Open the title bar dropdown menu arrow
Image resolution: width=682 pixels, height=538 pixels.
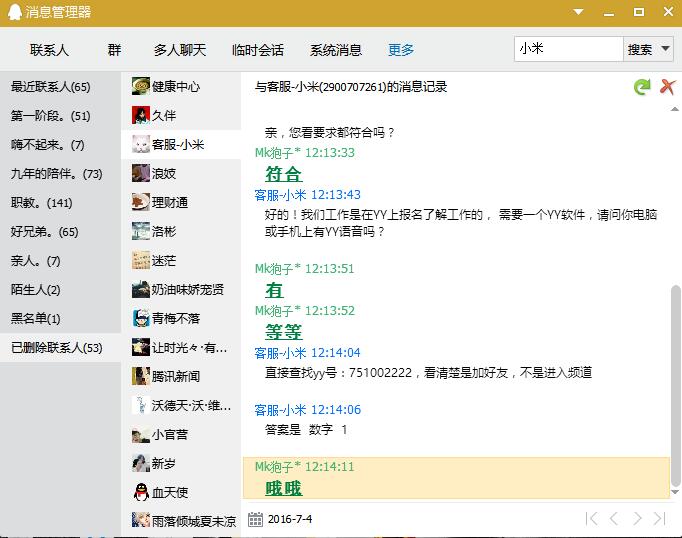tap(578, 12)
